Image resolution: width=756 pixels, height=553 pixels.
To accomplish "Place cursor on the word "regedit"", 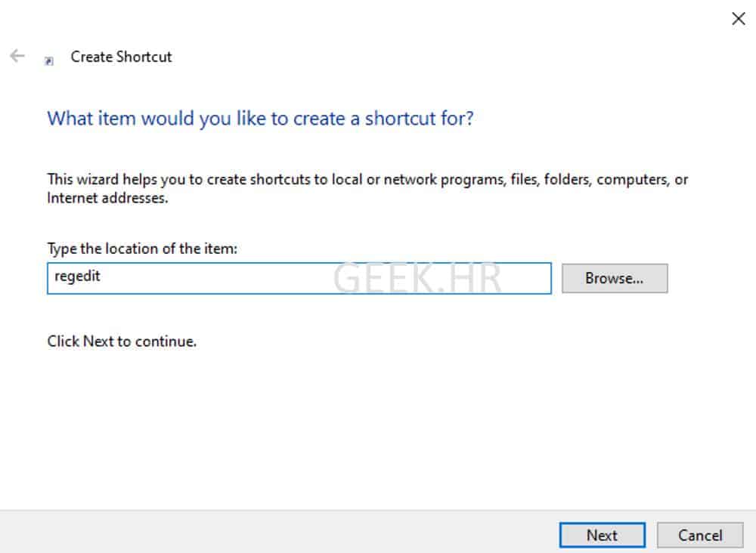I will click(77, 276).
